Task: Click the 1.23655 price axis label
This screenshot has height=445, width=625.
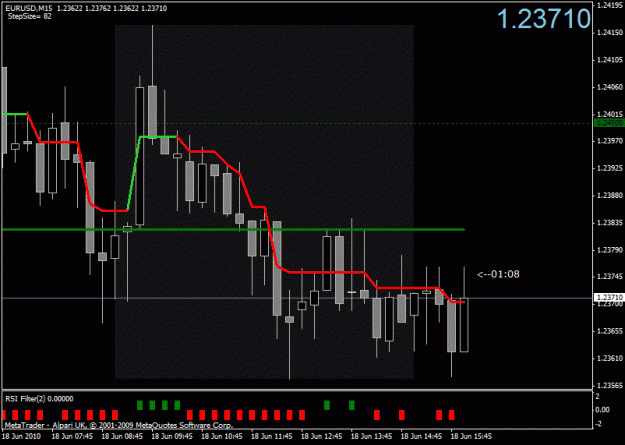Action: point(608,331)
